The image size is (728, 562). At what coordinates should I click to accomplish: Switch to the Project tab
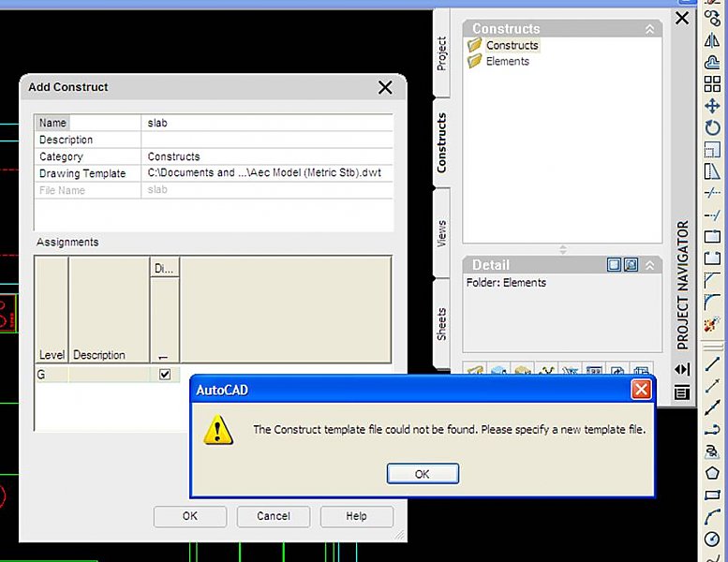point(441,52)
